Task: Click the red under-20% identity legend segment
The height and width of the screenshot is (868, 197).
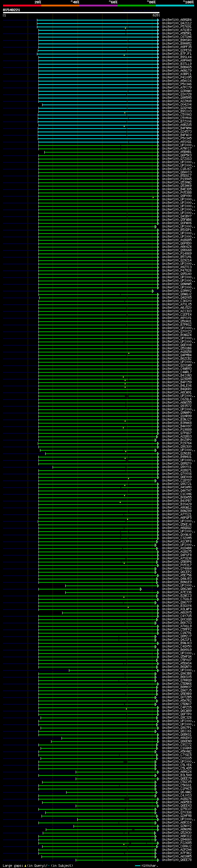Action: (22, 6)
